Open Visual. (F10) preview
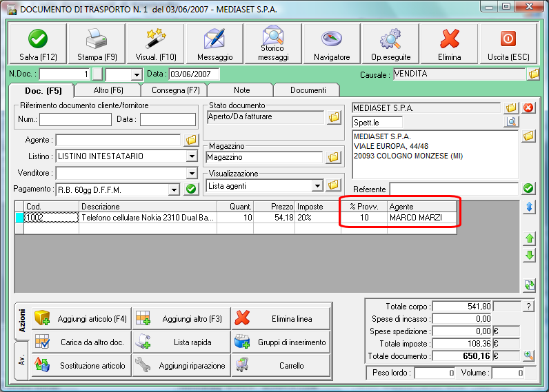The height and width of the screenshot is (392, 549). coord(156,44)
